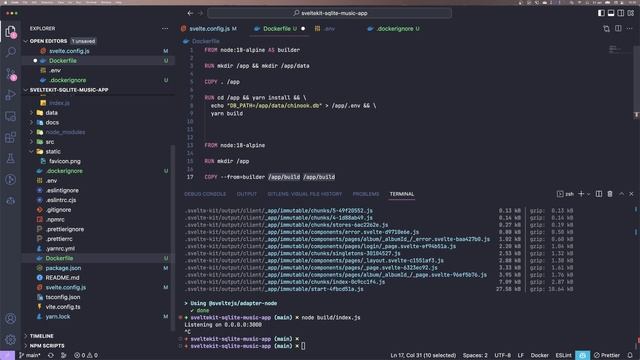Viewport: 640px width, 360px height.
Task: Expand the node_modules folder
Action: [65, 132]
